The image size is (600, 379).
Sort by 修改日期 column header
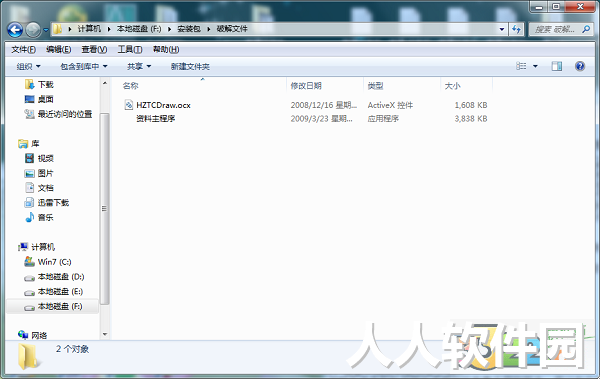click(306, 86)
